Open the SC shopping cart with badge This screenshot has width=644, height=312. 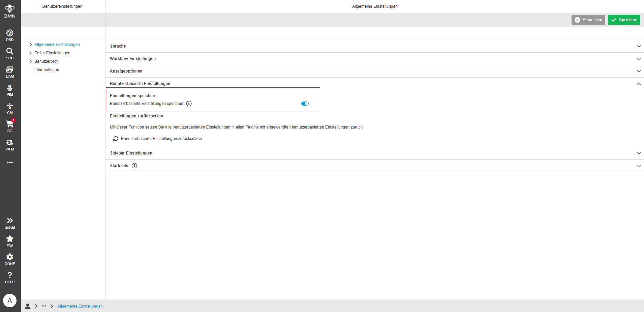point(9,126)
